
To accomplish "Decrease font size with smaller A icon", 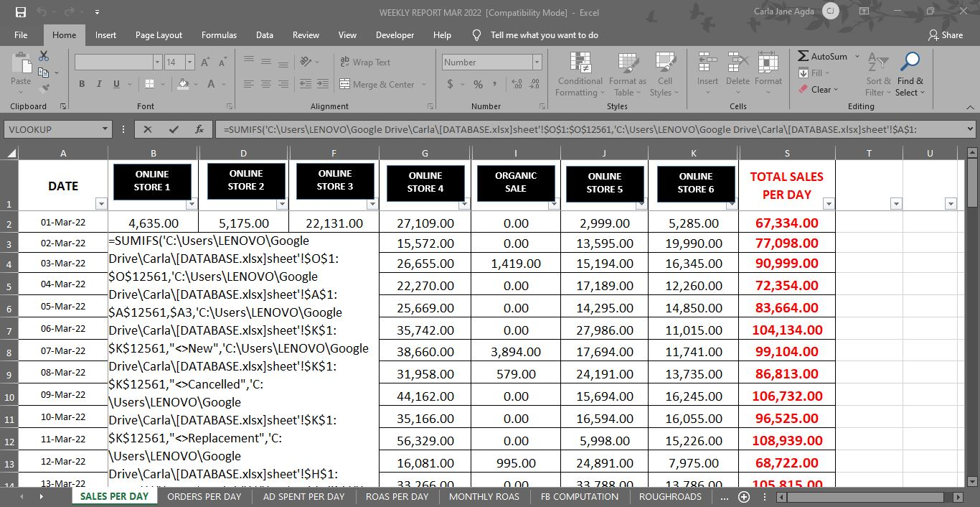I will pyautogui.click(x=222, y=62).
